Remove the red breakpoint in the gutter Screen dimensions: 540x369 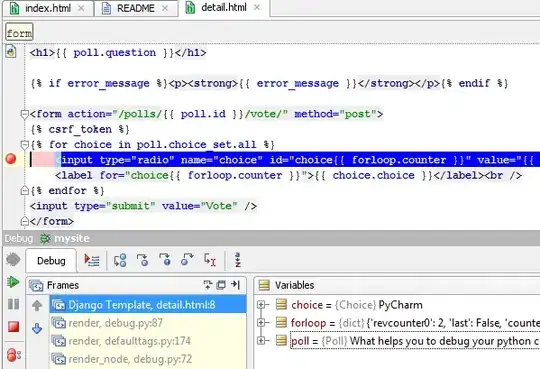click(11, 159)
